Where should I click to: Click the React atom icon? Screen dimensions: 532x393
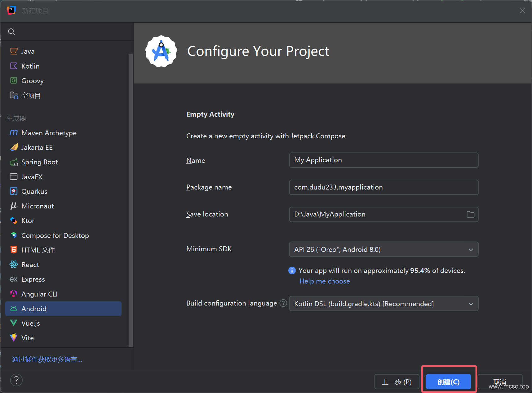pos(14,264)
